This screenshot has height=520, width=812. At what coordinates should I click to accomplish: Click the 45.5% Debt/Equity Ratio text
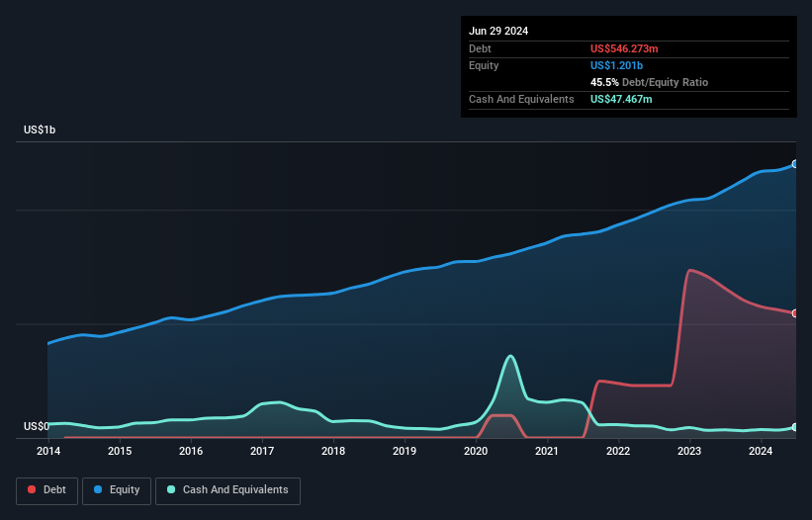[x=649, y=82]
